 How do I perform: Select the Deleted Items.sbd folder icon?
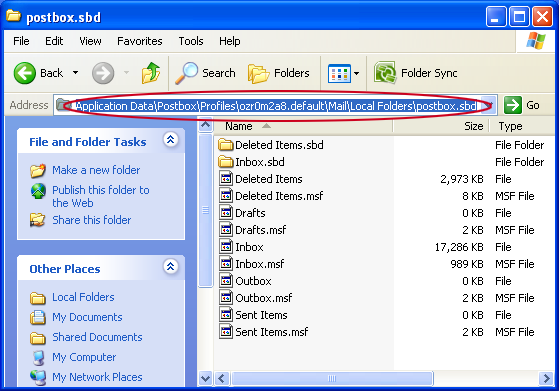(x=226, y=145)
